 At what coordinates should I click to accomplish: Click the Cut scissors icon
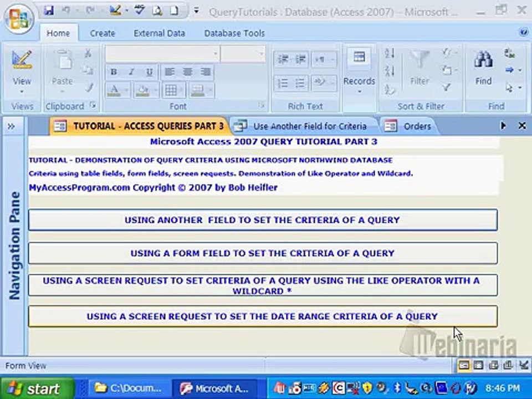(x=88, y=53)
